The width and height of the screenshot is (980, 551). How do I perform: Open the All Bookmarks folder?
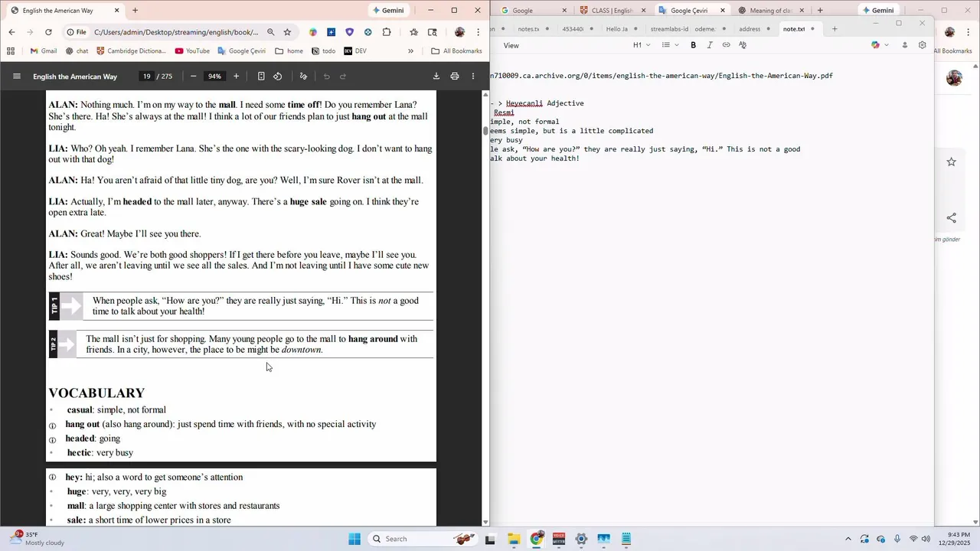456,51
